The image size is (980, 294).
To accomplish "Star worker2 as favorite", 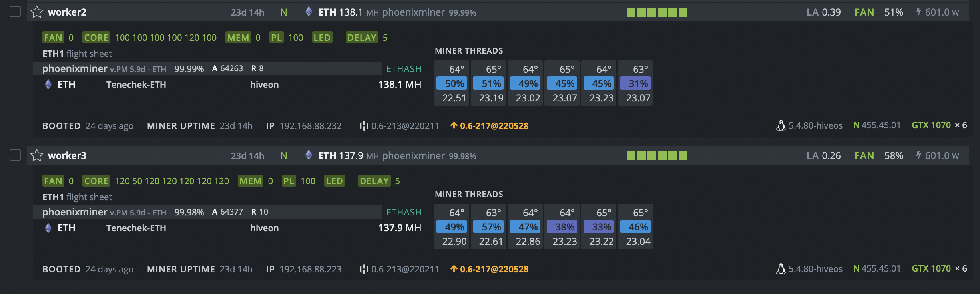I will pos(37,12).
